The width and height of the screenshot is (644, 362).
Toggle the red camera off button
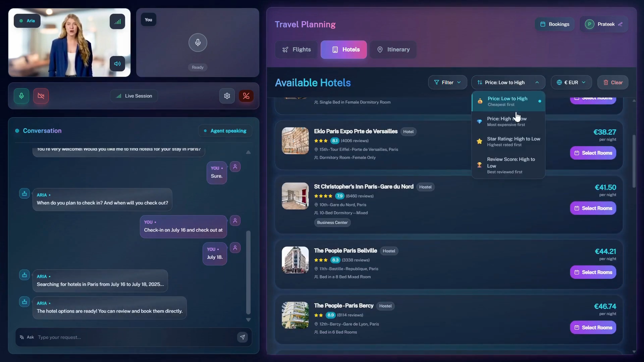(x=41, y=96)
